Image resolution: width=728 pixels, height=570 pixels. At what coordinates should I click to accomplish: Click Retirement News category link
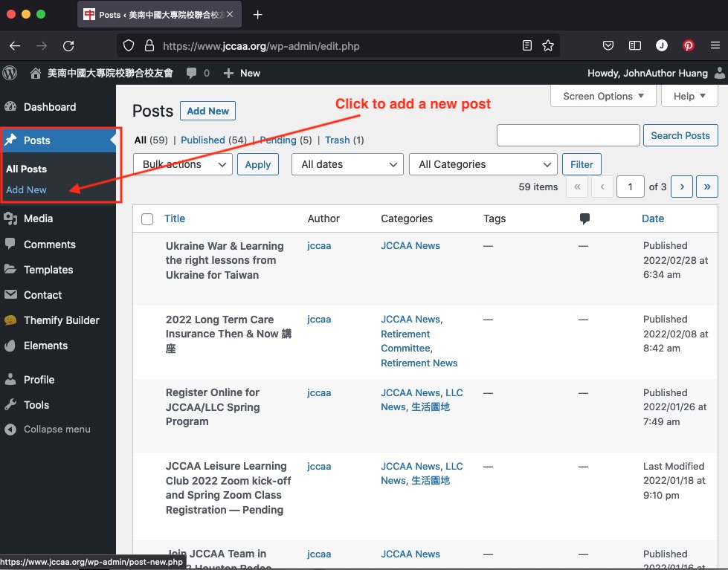(x=419, y=363)
